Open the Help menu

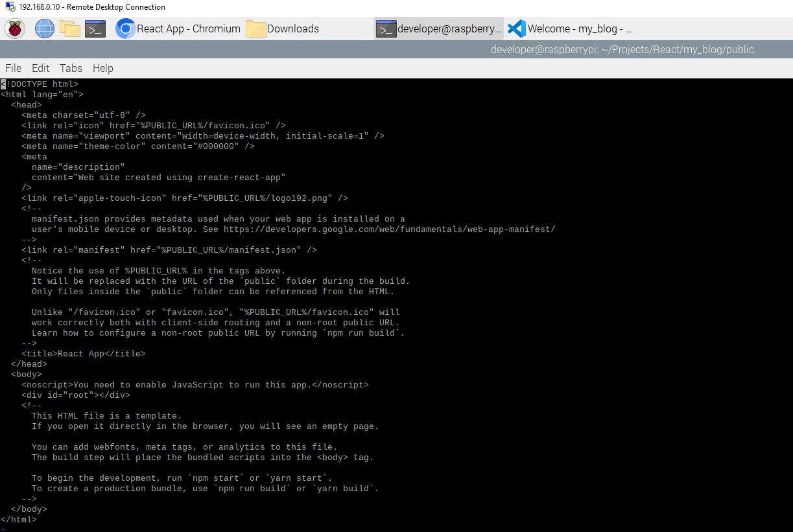pyautogui.click(x=102, y=68)
